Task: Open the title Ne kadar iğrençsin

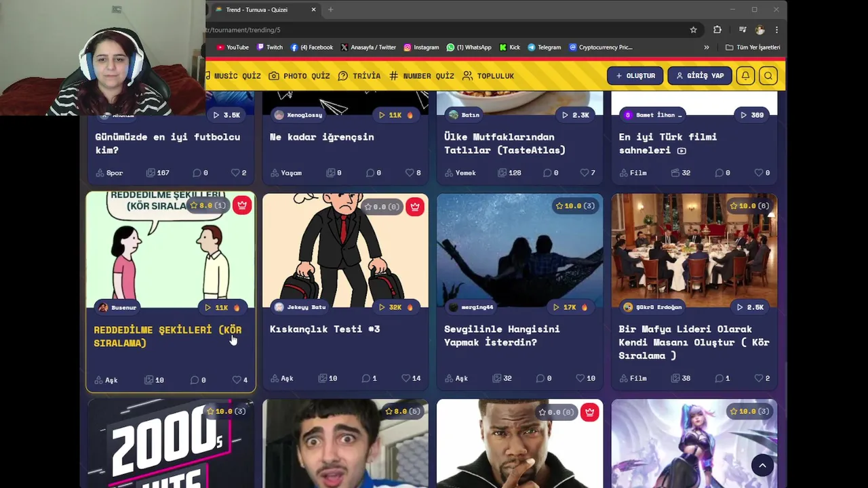Action: (x=322, y=137)
